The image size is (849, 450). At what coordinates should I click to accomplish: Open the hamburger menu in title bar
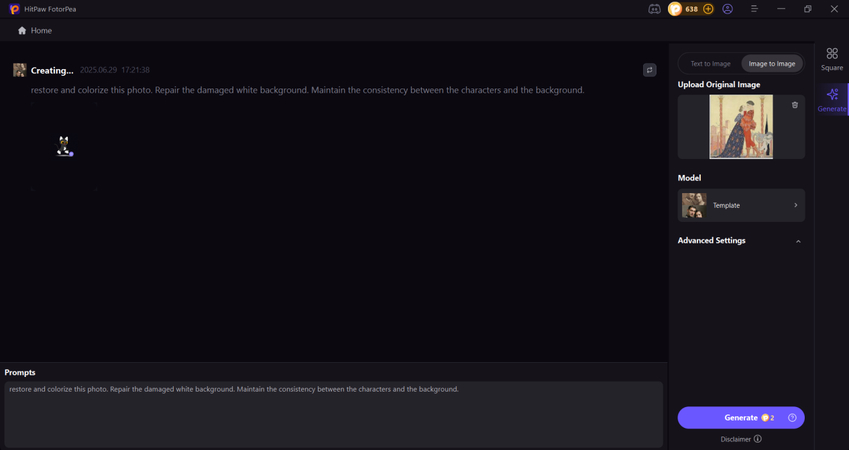(x=754, y=9)
